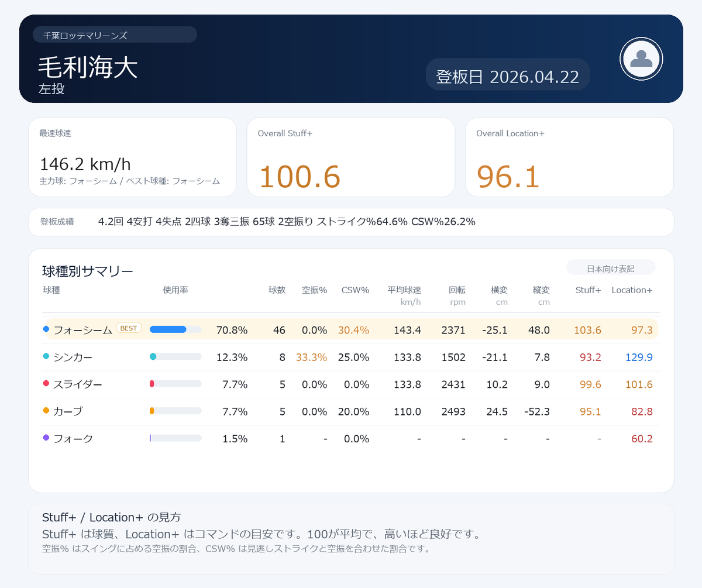
Task: Click the 最速球速 card label
Action: tap(56, 133)
